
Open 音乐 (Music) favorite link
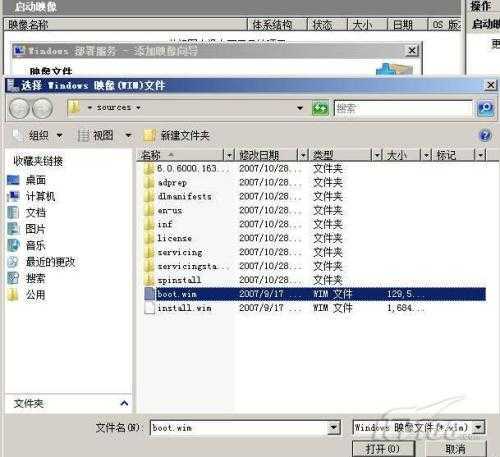tap(27, 245)
